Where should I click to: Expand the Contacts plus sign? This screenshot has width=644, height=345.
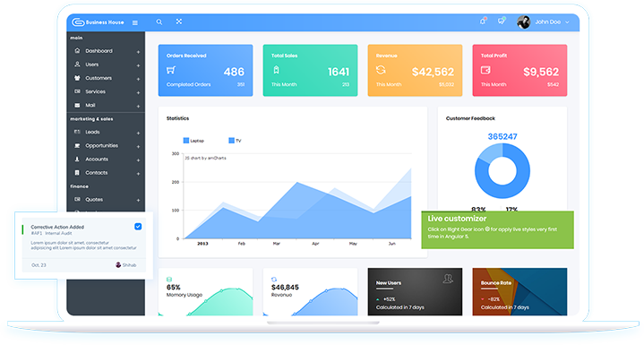click(x=138, y=174)
